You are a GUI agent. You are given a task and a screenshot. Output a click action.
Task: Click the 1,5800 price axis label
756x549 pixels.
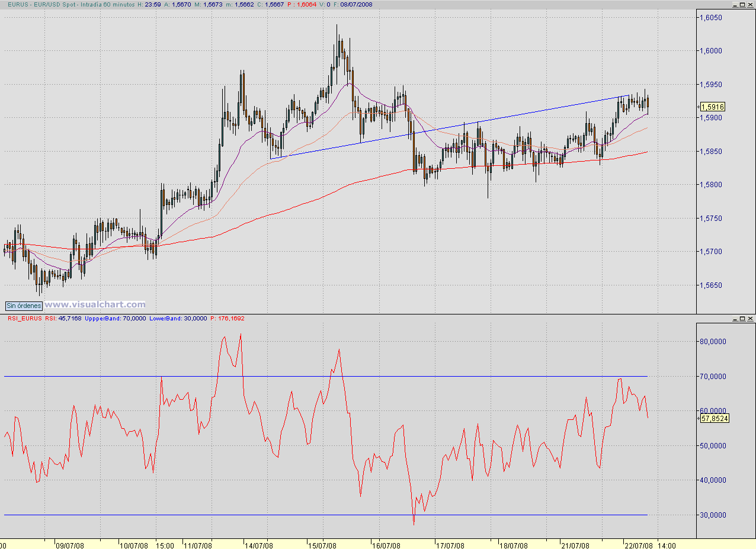[711, 185]
